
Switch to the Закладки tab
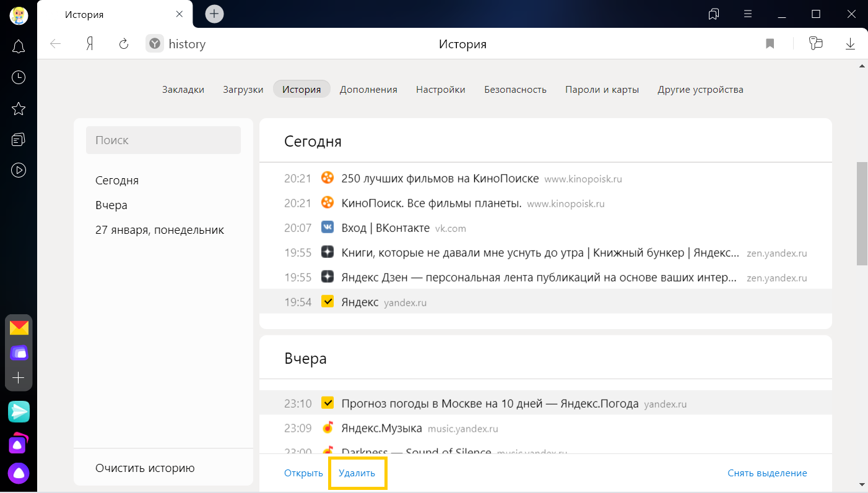(183, 89)
